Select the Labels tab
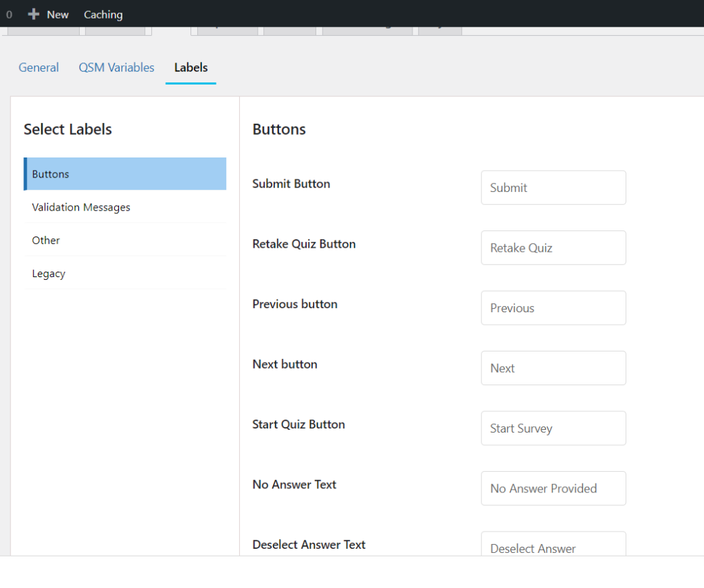Viewport: 704px width, 588px height. tap(191, 67)
